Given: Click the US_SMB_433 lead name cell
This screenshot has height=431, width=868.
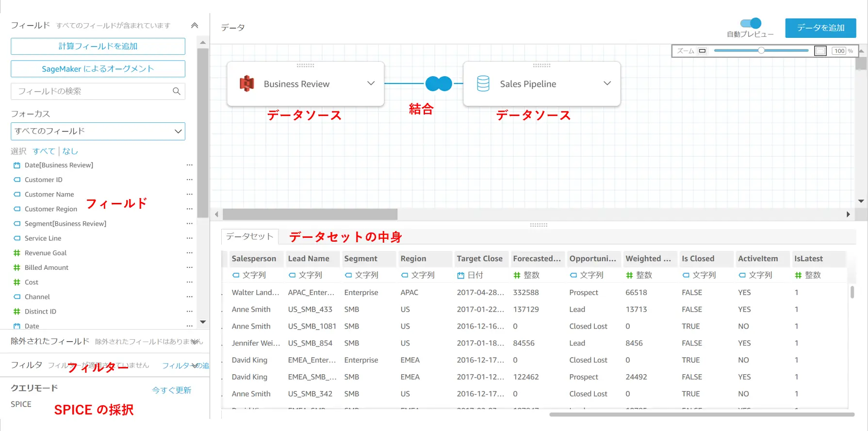Looking at the screenshot, I should point(310,309).
